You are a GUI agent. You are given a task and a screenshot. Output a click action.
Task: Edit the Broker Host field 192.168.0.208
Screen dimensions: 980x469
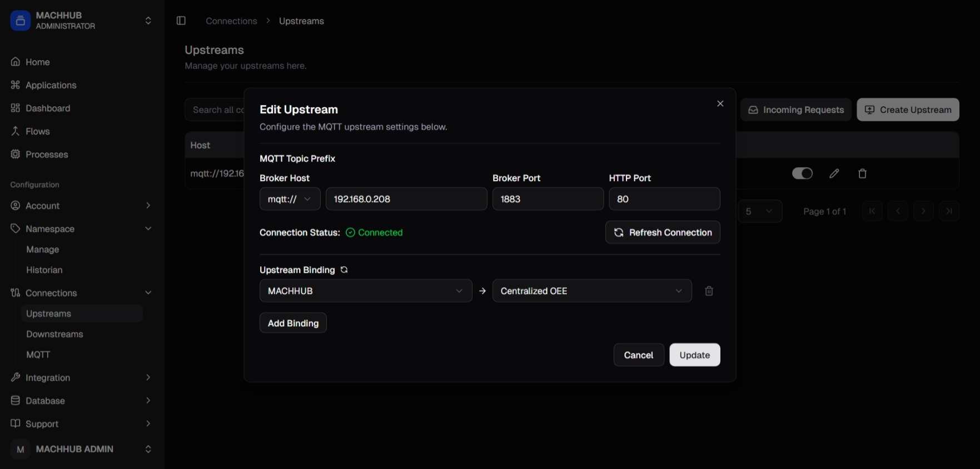point(406,199)
